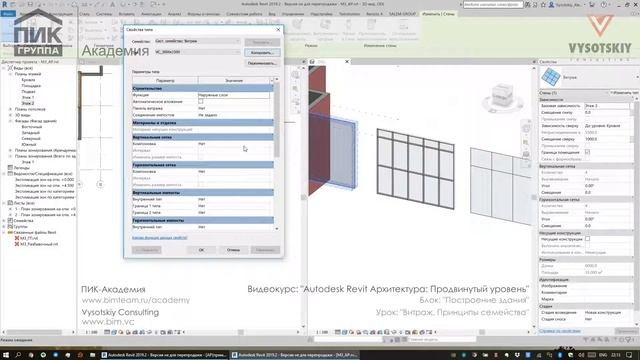Click the red X icon of the first linked file
The height and width of the screenshot is (360, 640).
[17, 238]
